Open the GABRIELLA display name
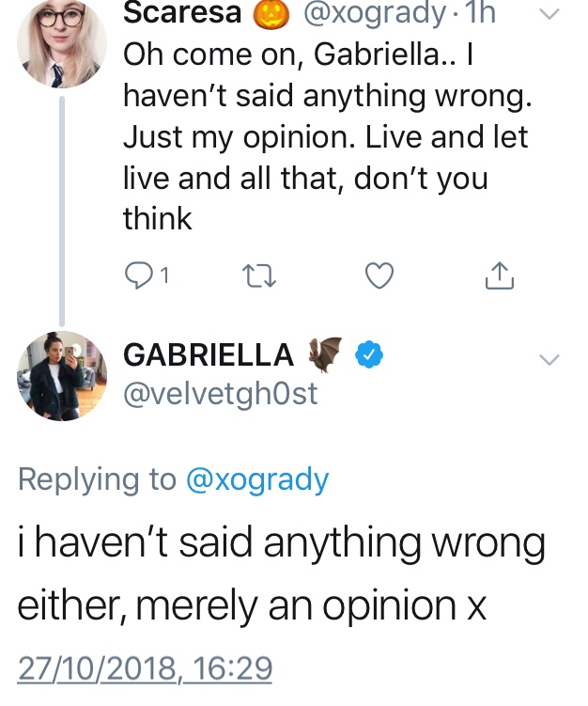The image size is (588, 706). click(209, 355)
